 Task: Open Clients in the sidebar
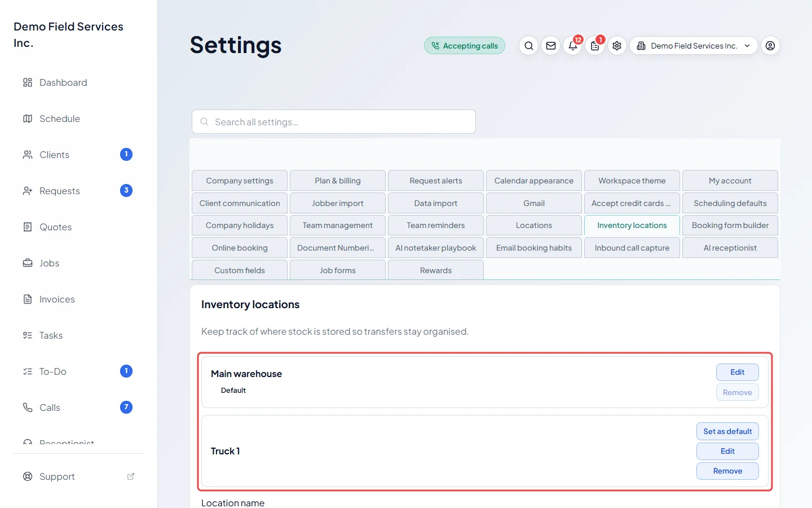[x=79, y=155]
